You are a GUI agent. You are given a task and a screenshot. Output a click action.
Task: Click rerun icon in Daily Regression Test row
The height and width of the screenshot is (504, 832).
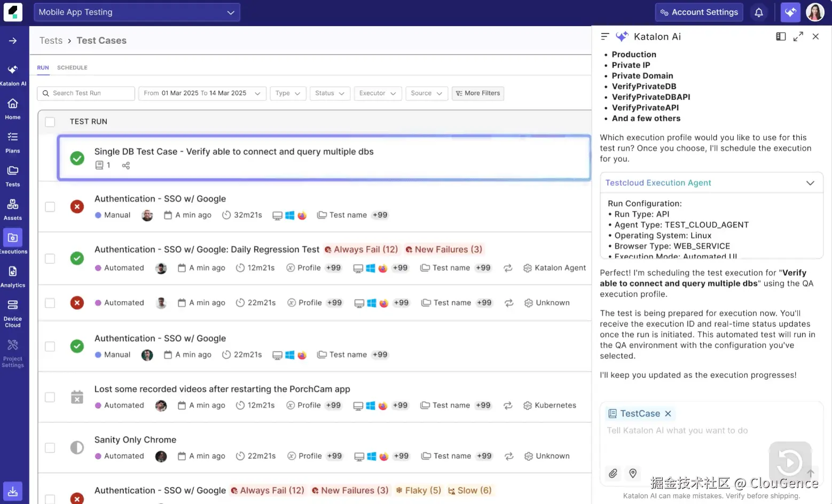point(508,268)
